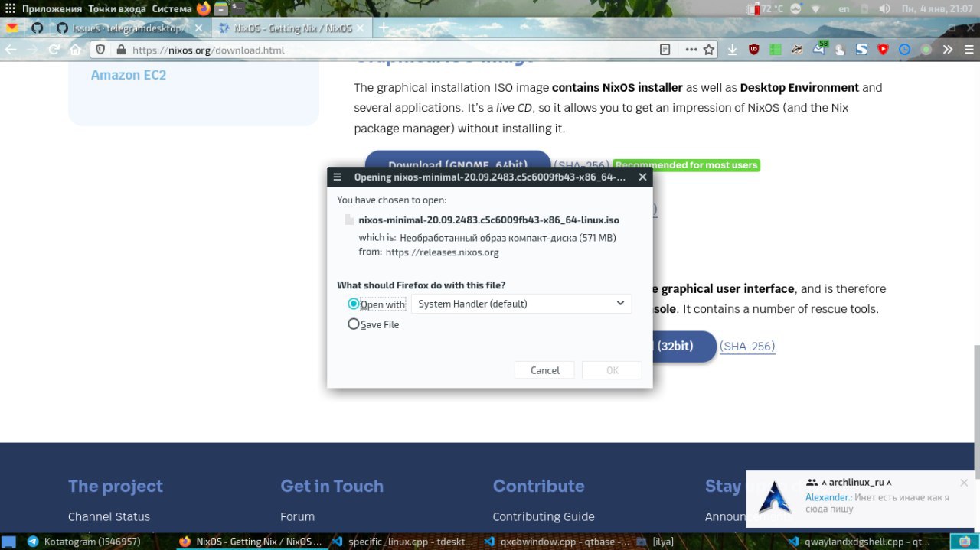Open Channel Status footer link
The image size is (980, 550).
(109, 516)
